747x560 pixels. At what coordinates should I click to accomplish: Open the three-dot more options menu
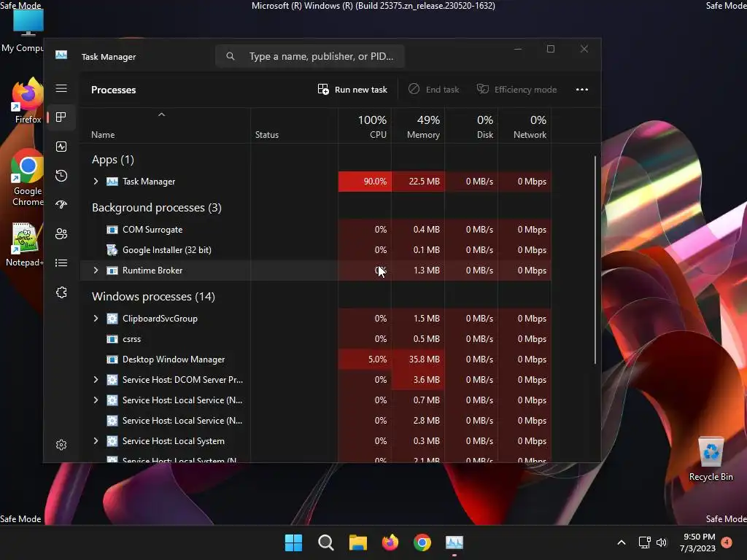point(581,90)
